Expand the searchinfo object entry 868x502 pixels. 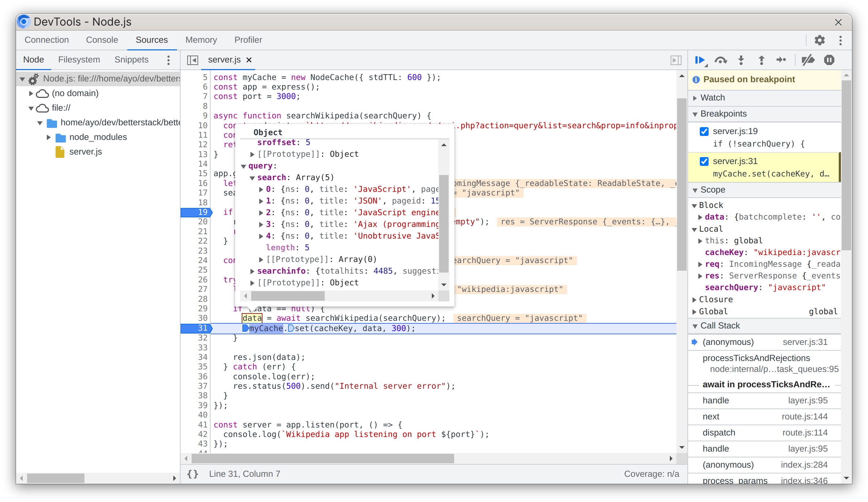[x=252, y=270]
